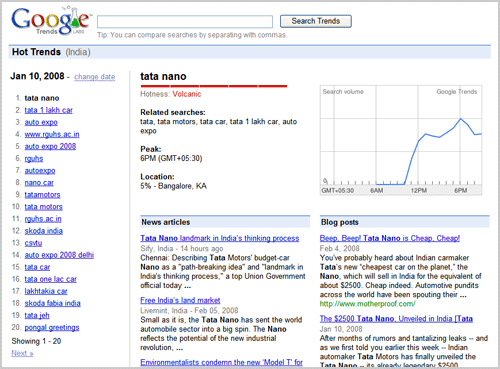Open the 'lakhtakia car' trend

point(46,291)
